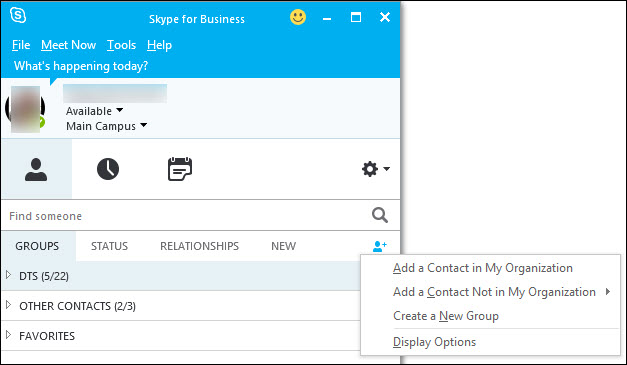Switch to the STATUS tab
This screenshot has height=365, width=627.
click(x=109, y=246)
